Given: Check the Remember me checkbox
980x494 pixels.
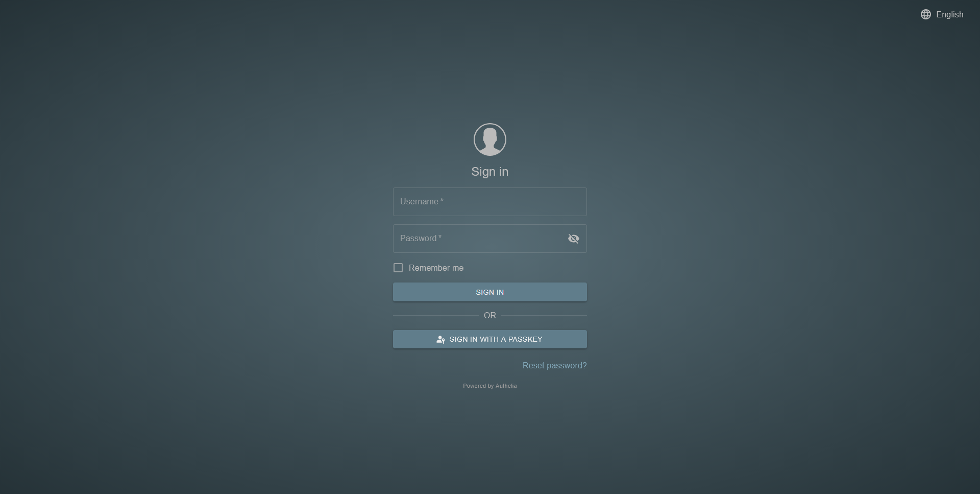Looking at the screenshot, I should point(398,268).
